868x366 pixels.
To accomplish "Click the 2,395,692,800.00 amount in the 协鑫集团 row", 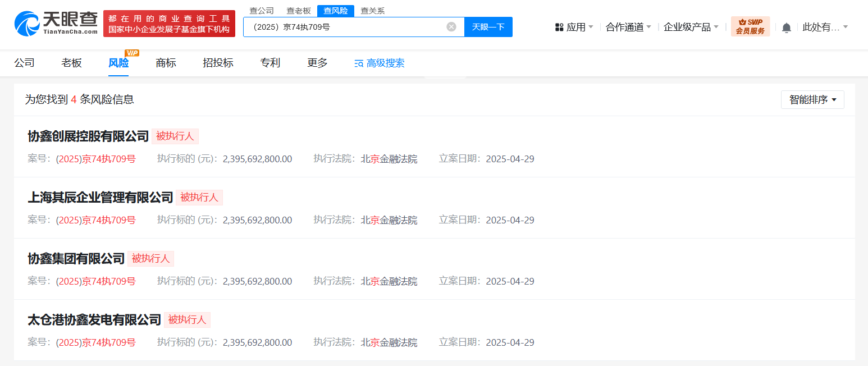I will pos(257,281).
